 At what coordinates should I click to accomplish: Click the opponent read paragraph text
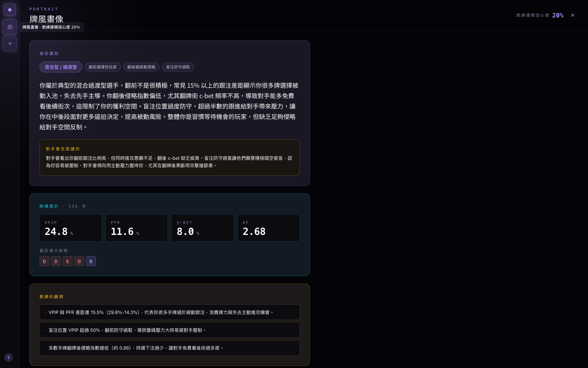169,162
